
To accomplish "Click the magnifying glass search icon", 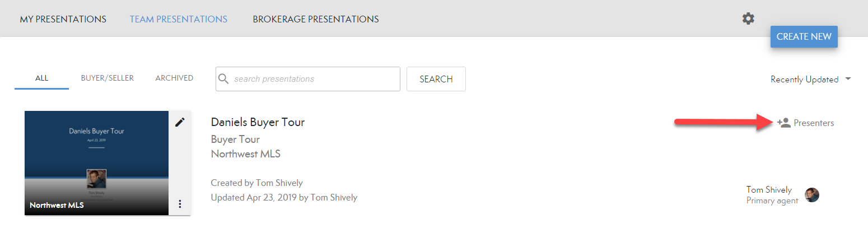I will coord(224,79).
